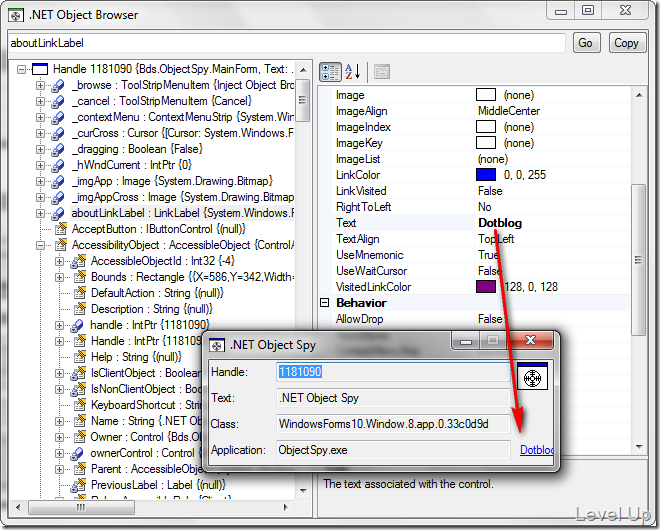Screen dimensions: 660x530
Task: Click the field icon beside _curCross
Action: 58,133
